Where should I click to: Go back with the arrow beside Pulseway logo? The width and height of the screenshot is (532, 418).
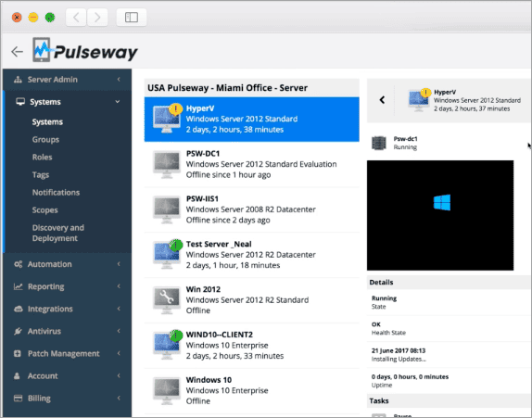point(17,52)
